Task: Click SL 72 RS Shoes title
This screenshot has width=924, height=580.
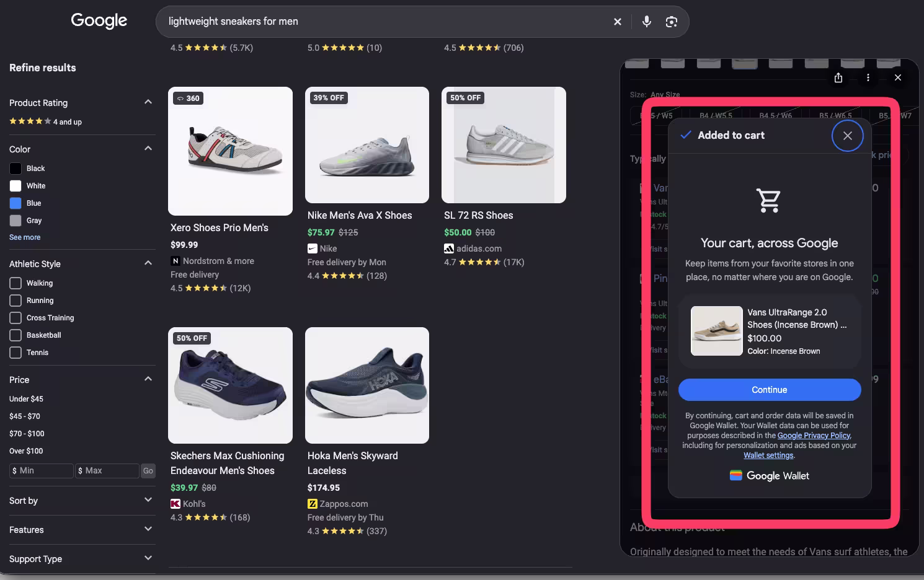Action: pyautogui.click(x=479, y=216)
